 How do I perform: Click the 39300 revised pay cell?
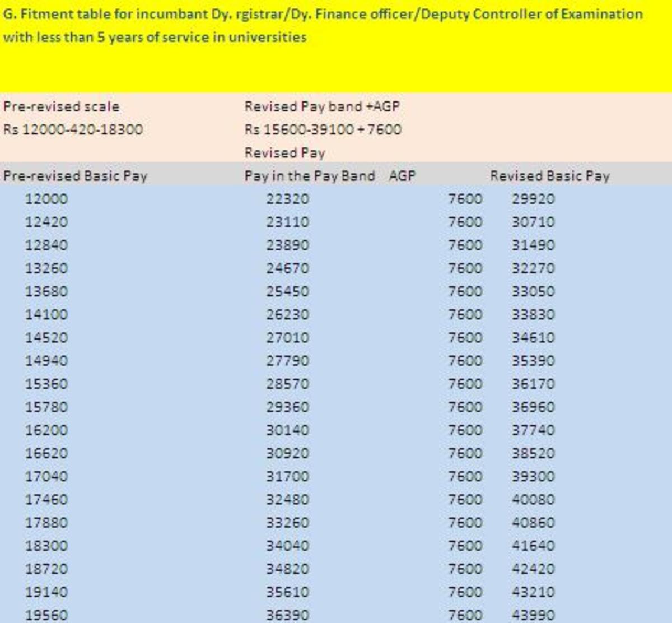click(x=533, y=476)
